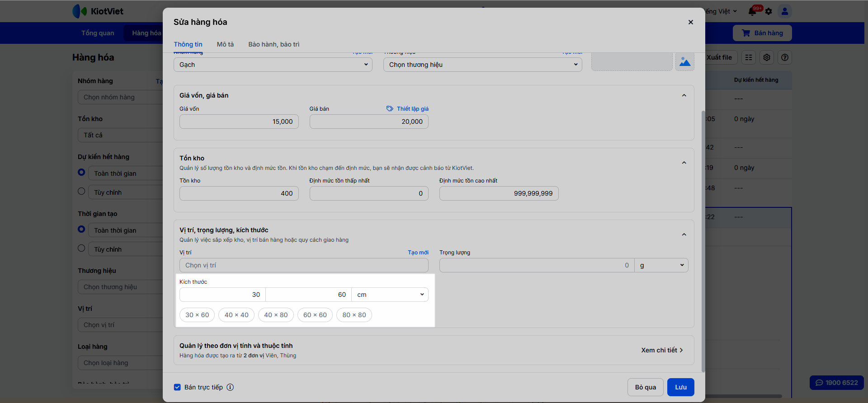Image resolution: width=868 pixels, height=403 pixels.
Task: Open the Chọn thương hiệu dropdown
Action: (x=482, y=65)
